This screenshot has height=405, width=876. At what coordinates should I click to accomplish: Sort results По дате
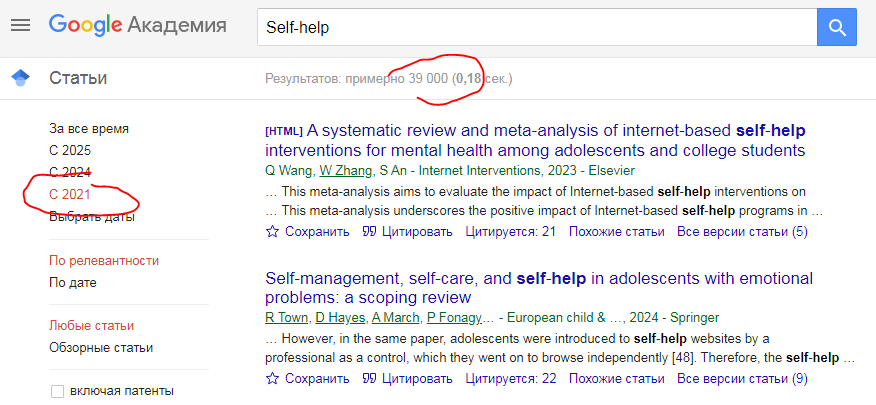[73, 283]
